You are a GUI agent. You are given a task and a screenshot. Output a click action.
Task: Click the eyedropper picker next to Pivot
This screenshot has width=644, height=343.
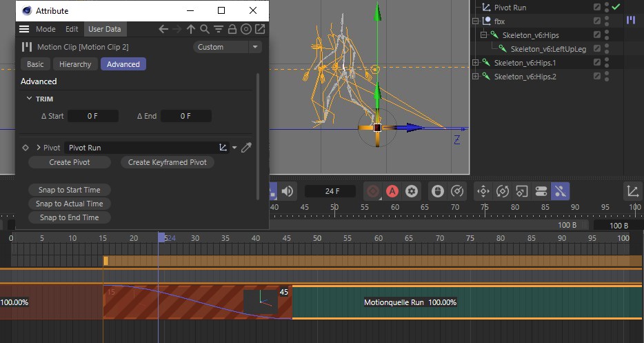246,148
